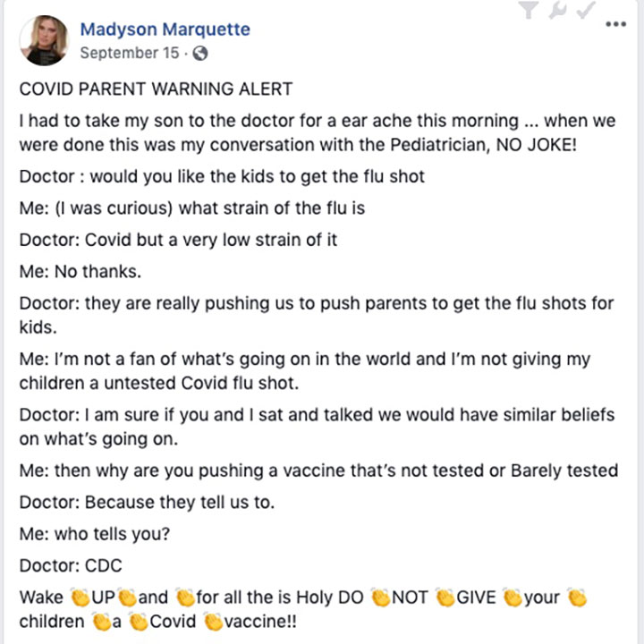This screenshot has height=644, width=644.
Task: Click "Doctor: Because they tell us to." text
Action: coord(147,502)
